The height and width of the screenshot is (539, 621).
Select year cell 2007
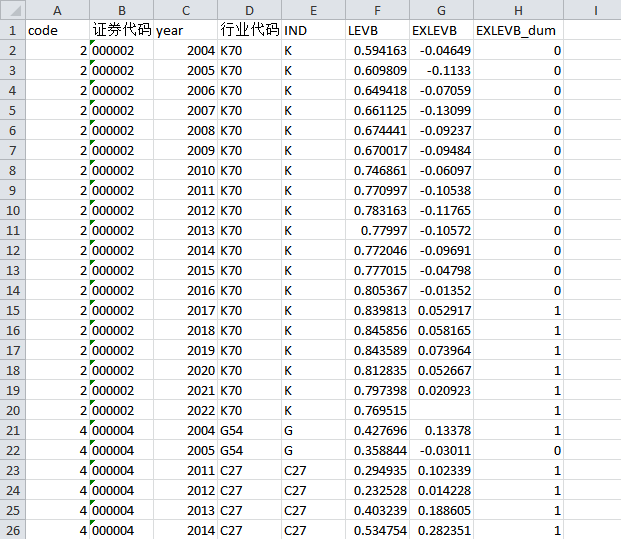tap(185, 110)
